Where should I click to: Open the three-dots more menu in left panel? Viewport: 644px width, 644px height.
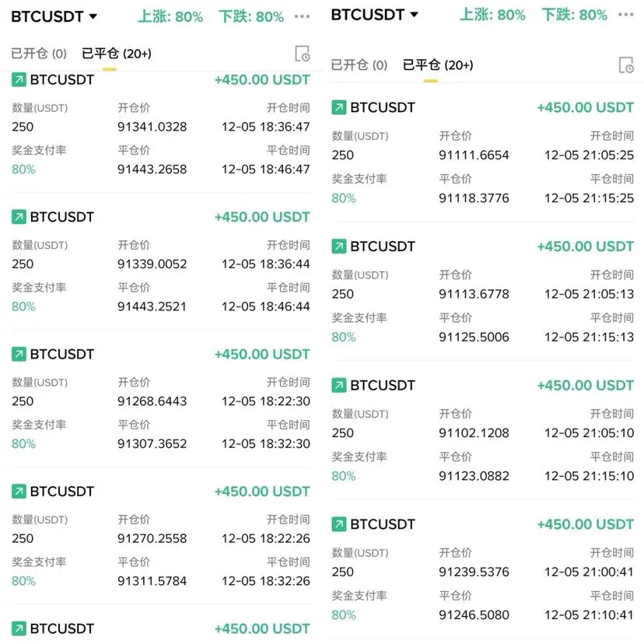pos(303,16)
